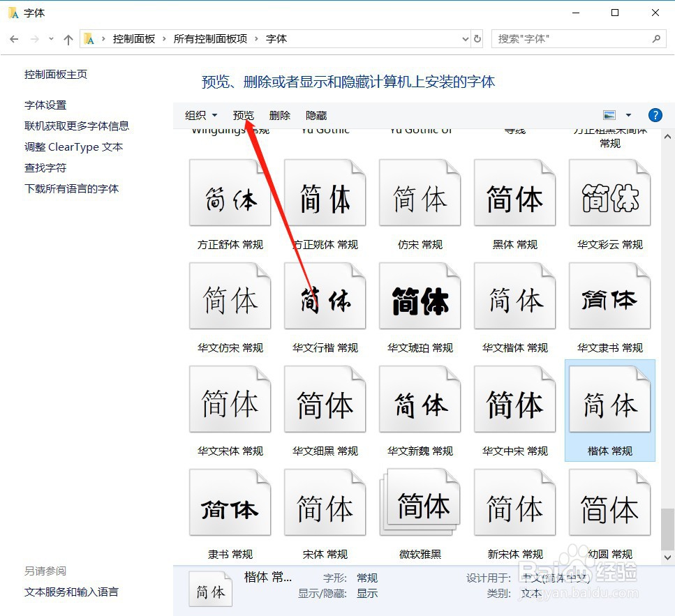This screenshot has height=616, width=675.
Task: Navigate back using the back arrow
Action: point(14,39)
